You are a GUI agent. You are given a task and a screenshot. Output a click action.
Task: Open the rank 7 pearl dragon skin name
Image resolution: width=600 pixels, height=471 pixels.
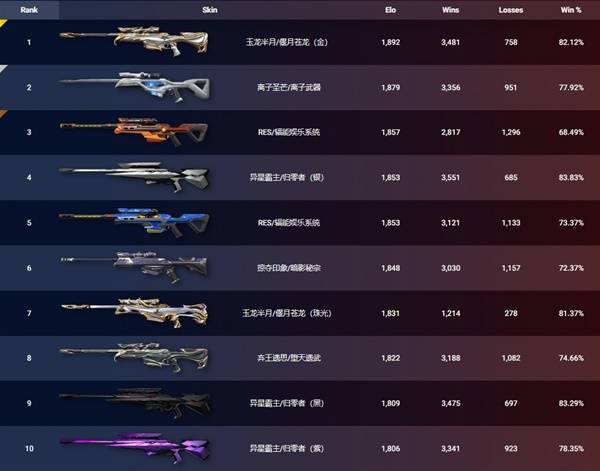(x=287, y=313)
